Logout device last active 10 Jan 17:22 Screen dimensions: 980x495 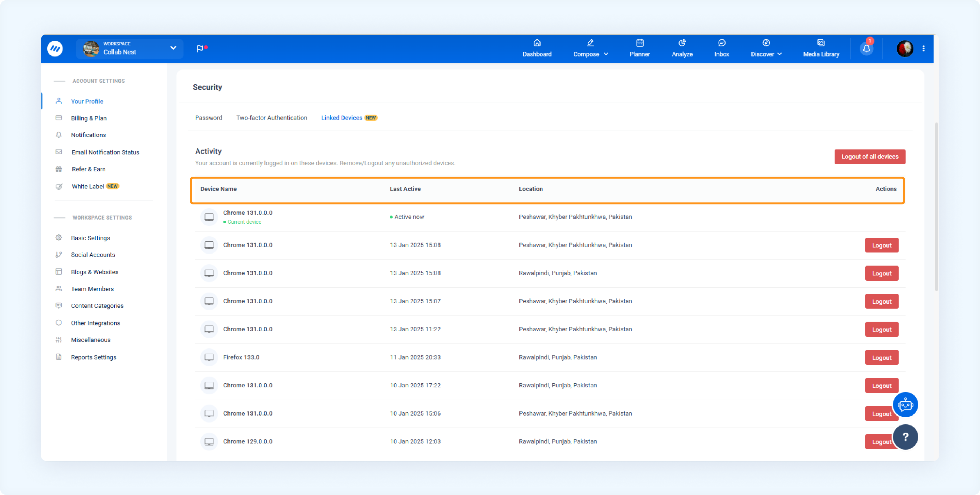[x=882, y=386]
